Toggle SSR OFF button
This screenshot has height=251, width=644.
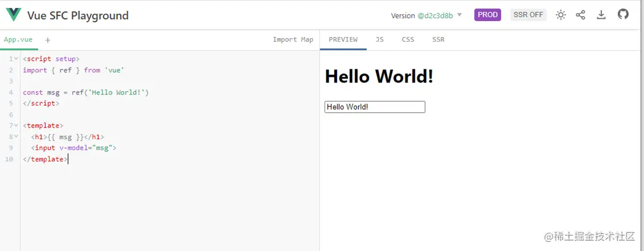(x=528, y=15)
